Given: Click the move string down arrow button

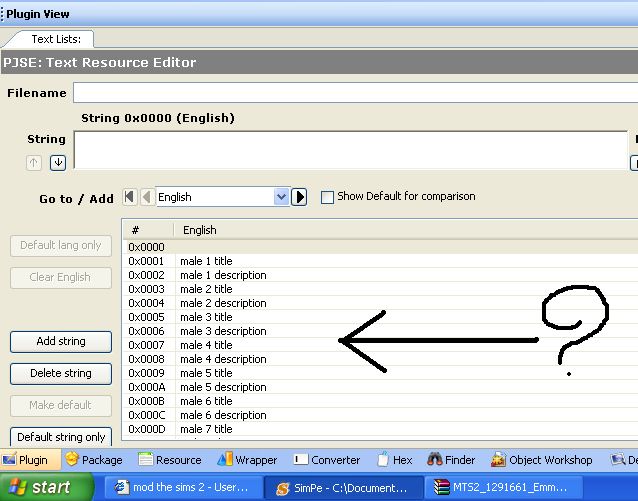Looking at the screenshot, I should (x=58, y=163).
